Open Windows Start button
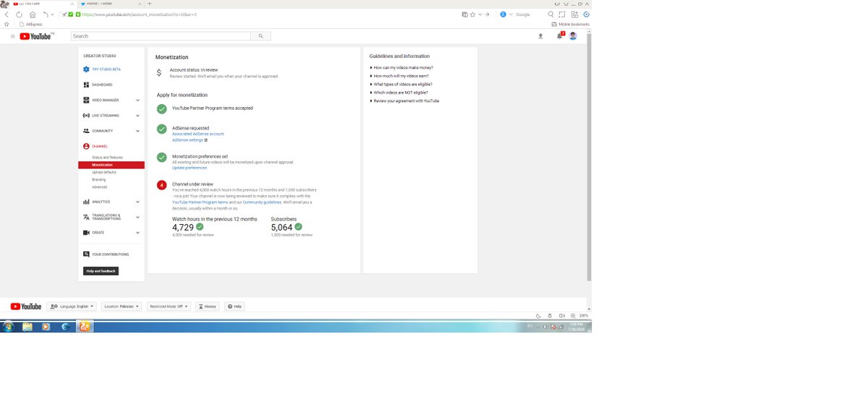Viewport: 868px width, 409px height. coord(8,327)
